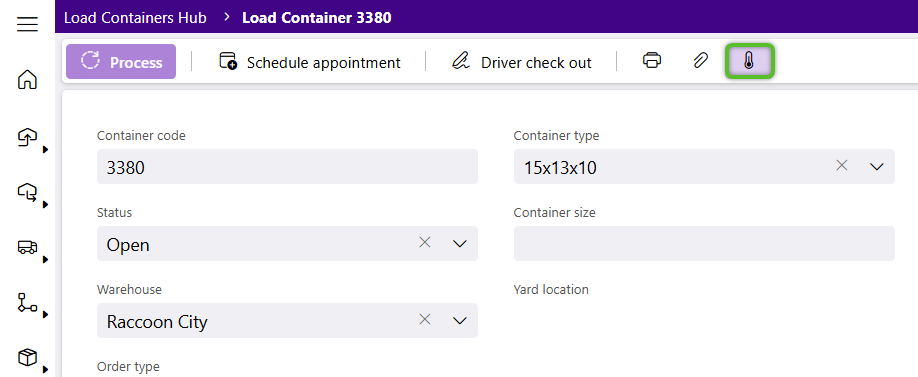
Task: Open the cloud export sidebar icon
Action: coord(27,191)
